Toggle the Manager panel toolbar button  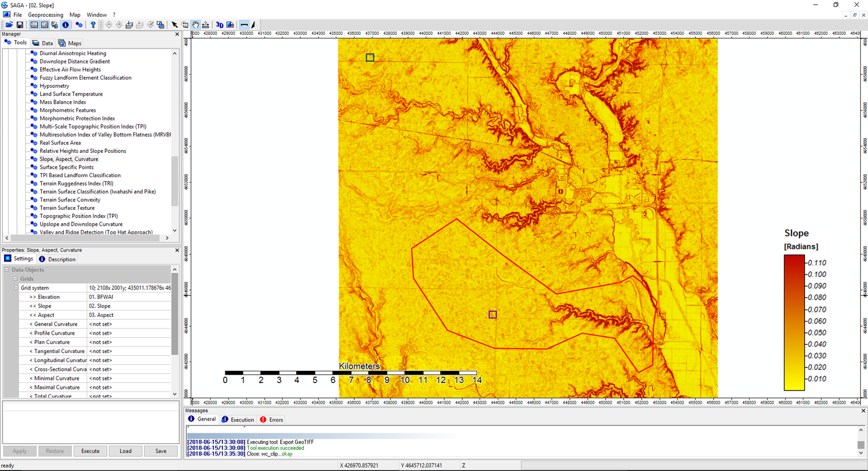tap(34, 25)
